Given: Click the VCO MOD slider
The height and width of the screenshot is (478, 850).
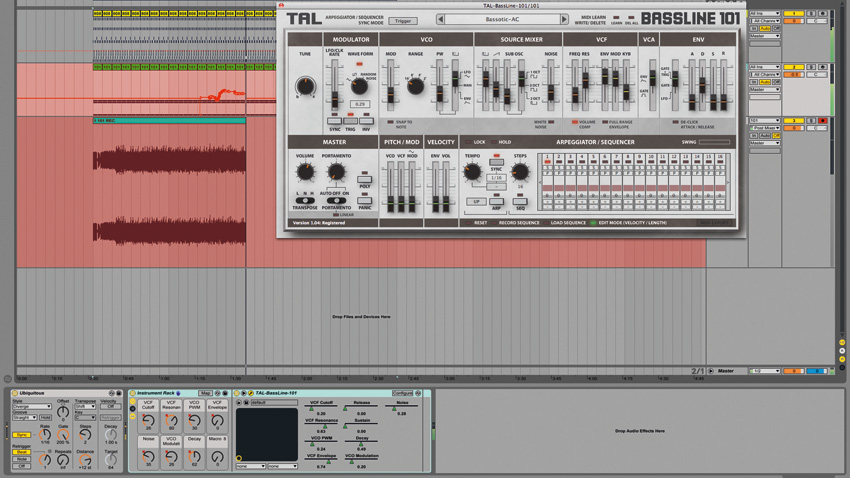Looking at the screenshot, I should 390,84.
